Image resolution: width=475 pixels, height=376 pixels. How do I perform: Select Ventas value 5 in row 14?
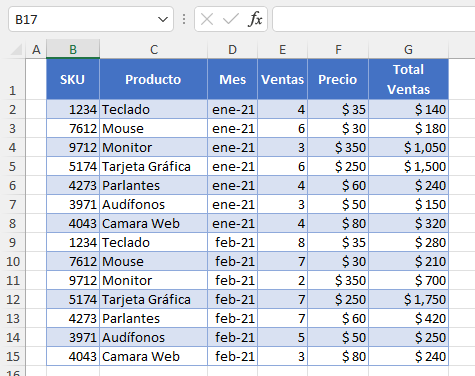[x=282, y=337]
